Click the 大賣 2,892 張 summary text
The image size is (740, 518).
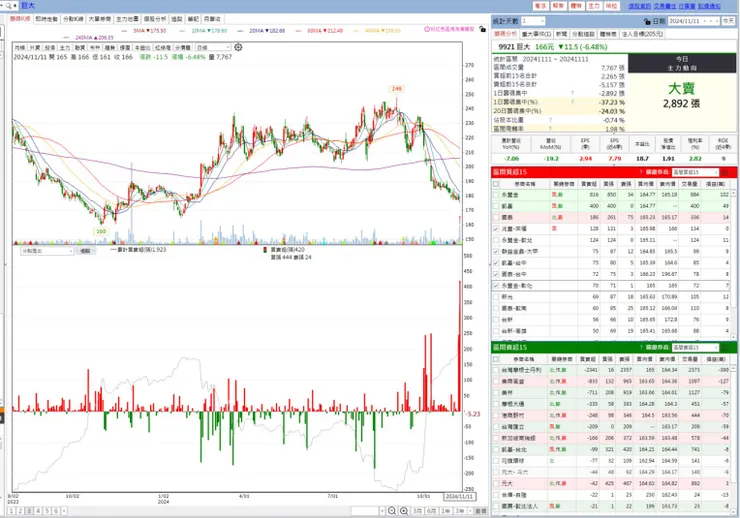681,96
